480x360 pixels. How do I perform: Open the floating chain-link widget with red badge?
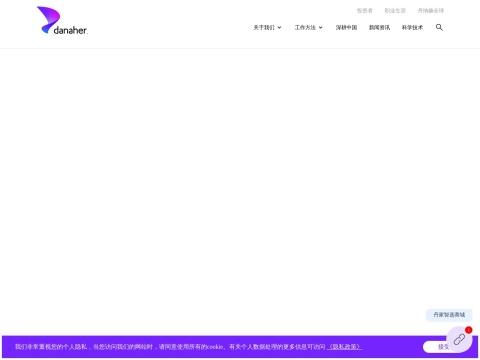[459, 339]
